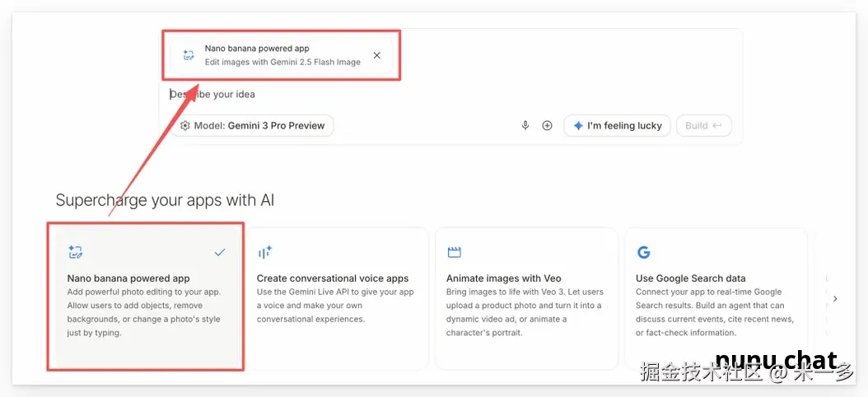Select Use Google Search data card
The image size is (868, 397).
tap(716, 298)
